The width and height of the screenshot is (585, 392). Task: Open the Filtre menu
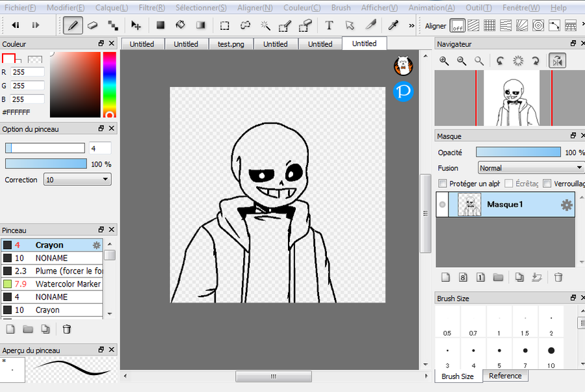pos(151,8)
